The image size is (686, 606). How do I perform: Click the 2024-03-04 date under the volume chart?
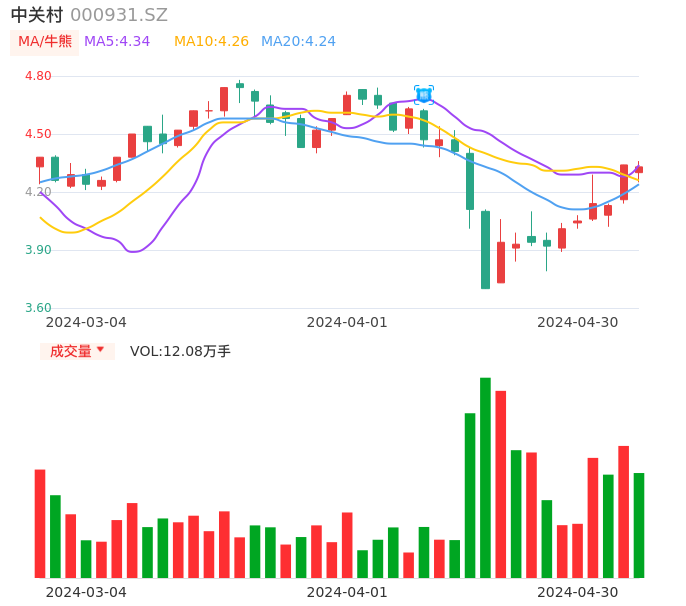click(86, 592)
